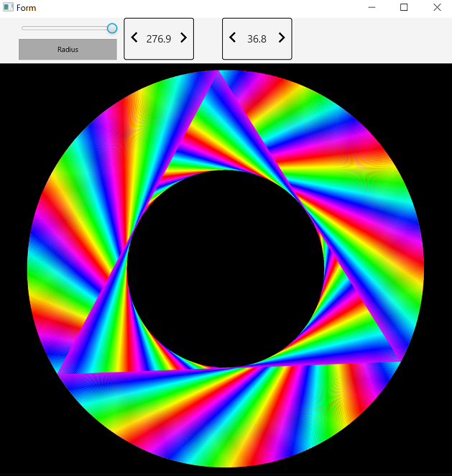The width and height of the screenshot is (452, 476).
Task: Click the 36.8 value field
Action: coord(257,39)
